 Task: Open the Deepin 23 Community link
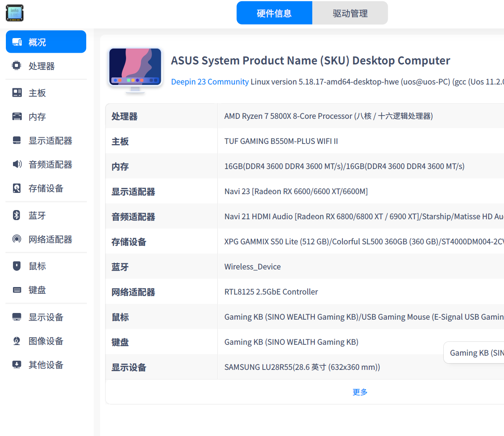pyautogui.click(x=210, y=82)
